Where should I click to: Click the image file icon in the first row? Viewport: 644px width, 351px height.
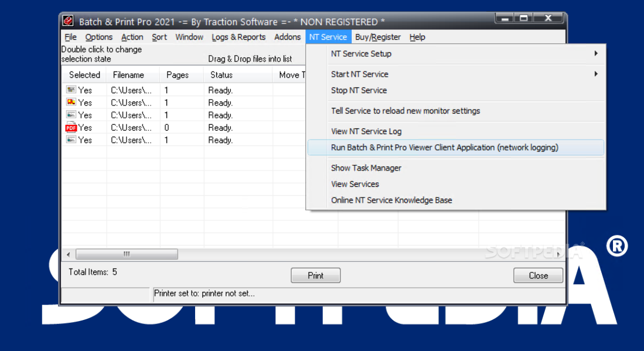71,90
